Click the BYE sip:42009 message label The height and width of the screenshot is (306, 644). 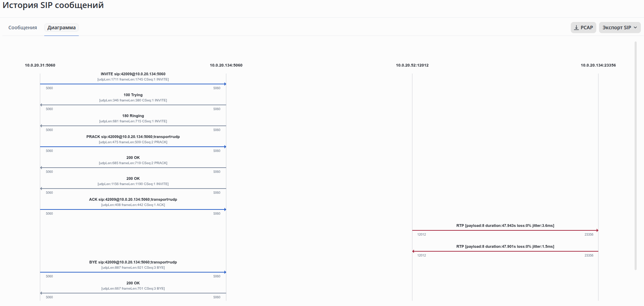coord(133,262)
